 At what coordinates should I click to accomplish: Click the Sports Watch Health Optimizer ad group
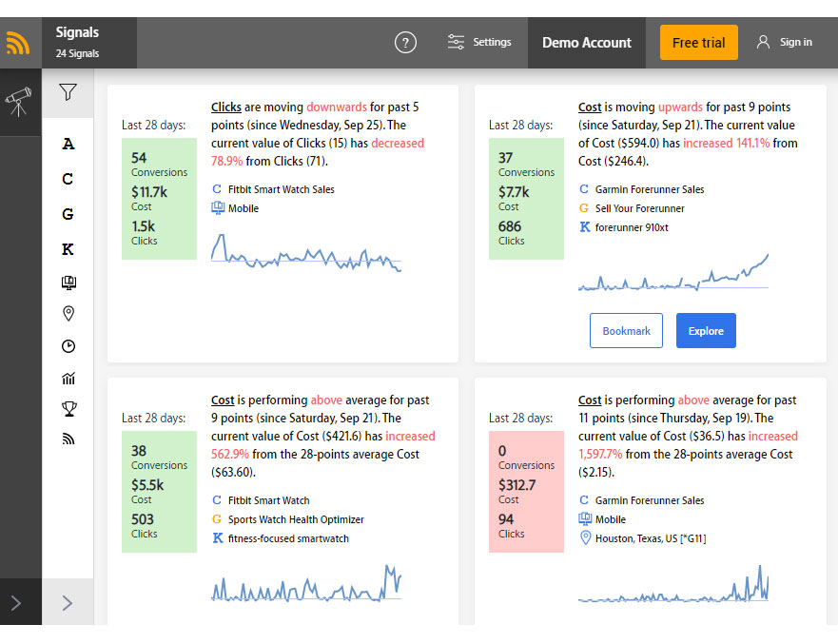(x=296, y=519)
